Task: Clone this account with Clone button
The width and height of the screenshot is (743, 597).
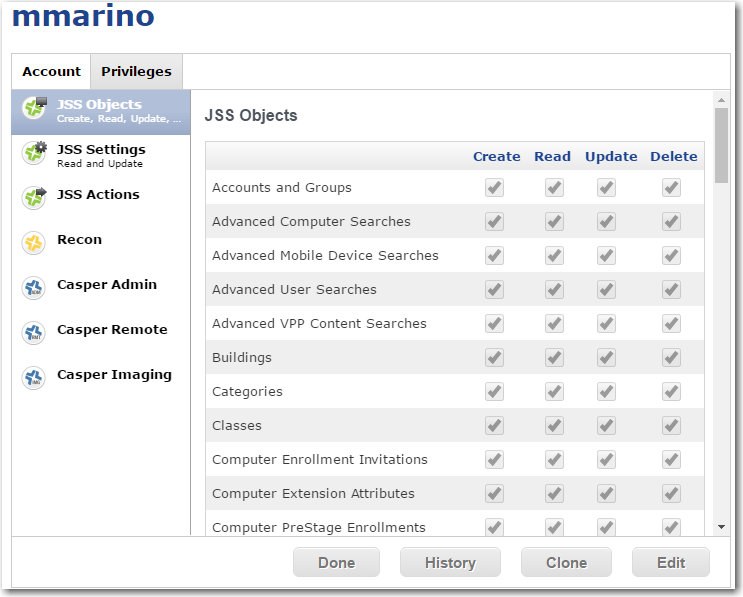Action: click(566, 562)
